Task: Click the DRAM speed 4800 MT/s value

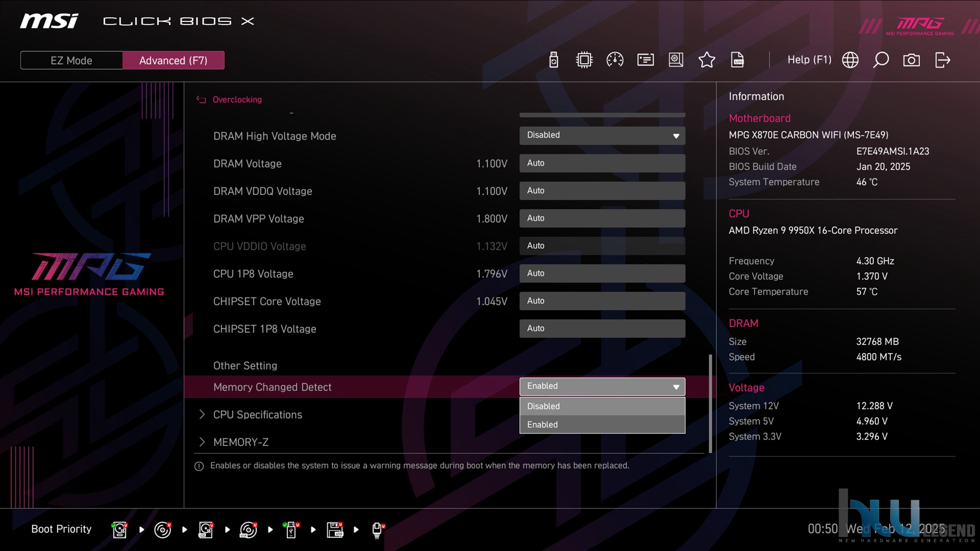Action: (x=878, y=357)
